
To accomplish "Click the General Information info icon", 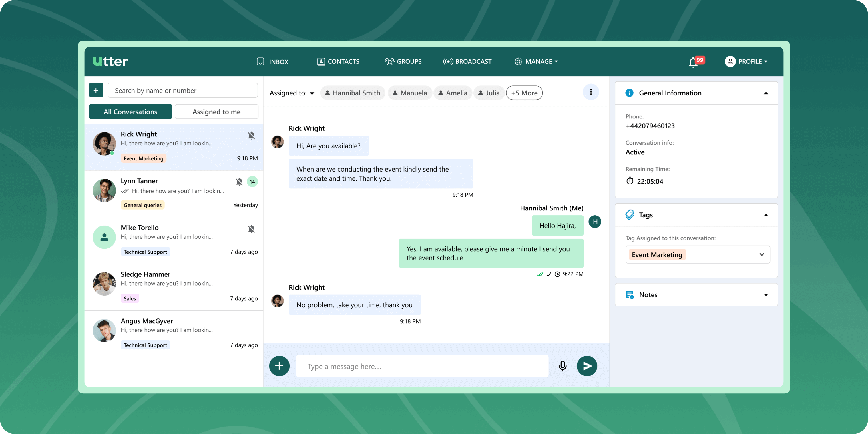I will click(x=629, y=93).
